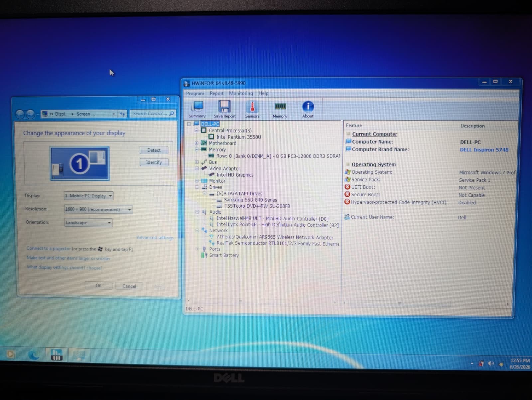Click the memory Row 0 module icon
Screen dimensions: 532x400
coord(211,155)
